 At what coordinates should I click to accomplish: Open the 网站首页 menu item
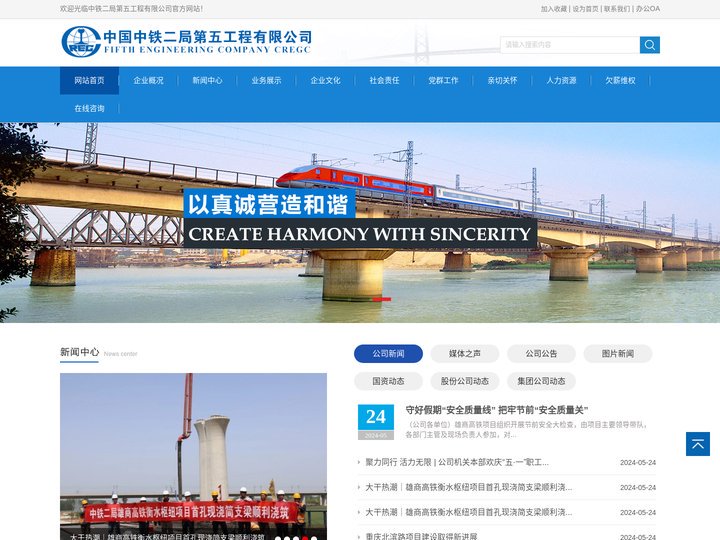point(89,80)
